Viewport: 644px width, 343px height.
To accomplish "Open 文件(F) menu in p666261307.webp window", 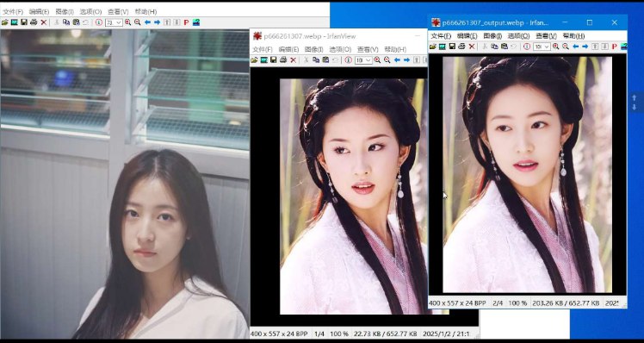I will pos(263,49).
